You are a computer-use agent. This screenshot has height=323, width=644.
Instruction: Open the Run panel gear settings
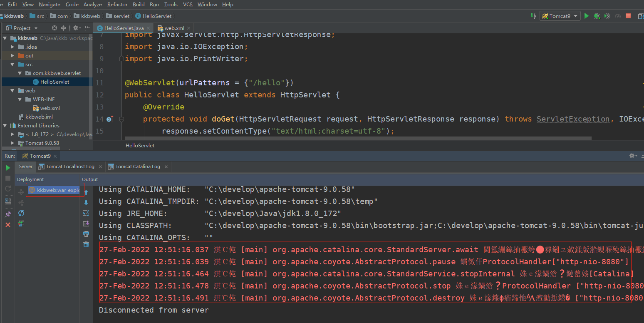633,156
